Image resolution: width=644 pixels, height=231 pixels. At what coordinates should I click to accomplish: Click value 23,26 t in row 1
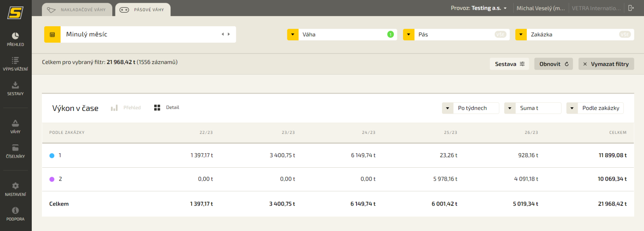448,155
